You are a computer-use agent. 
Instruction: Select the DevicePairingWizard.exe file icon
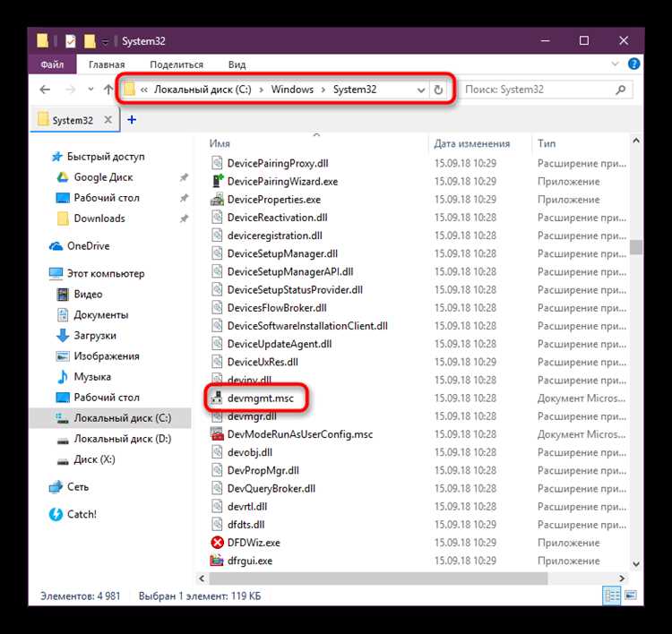tap(218, 181)
